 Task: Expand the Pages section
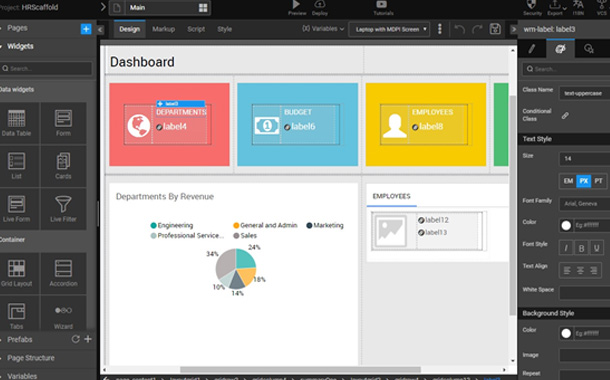click(17, 28)
